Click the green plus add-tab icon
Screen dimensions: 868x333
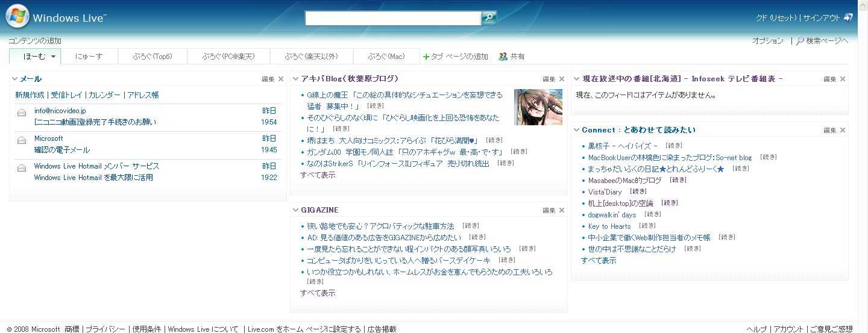426,57
